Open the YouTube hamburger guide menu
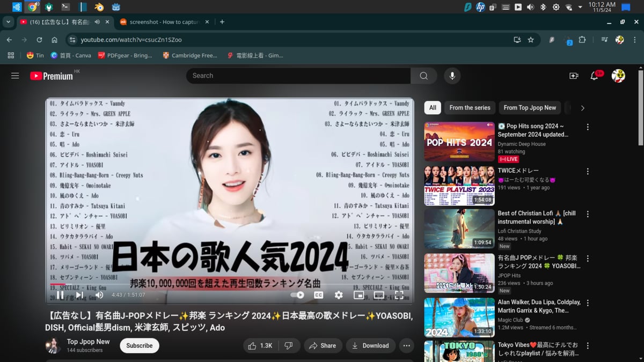 coord(15,76)
